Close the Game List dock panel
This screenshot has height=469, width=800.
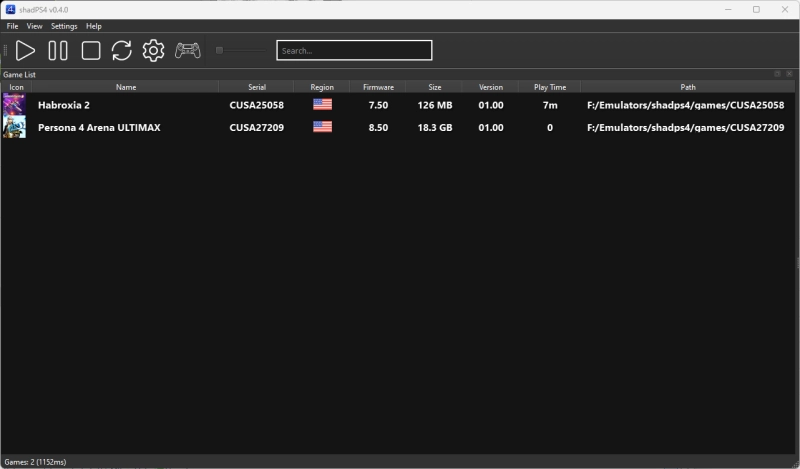[x=789, y=74]
